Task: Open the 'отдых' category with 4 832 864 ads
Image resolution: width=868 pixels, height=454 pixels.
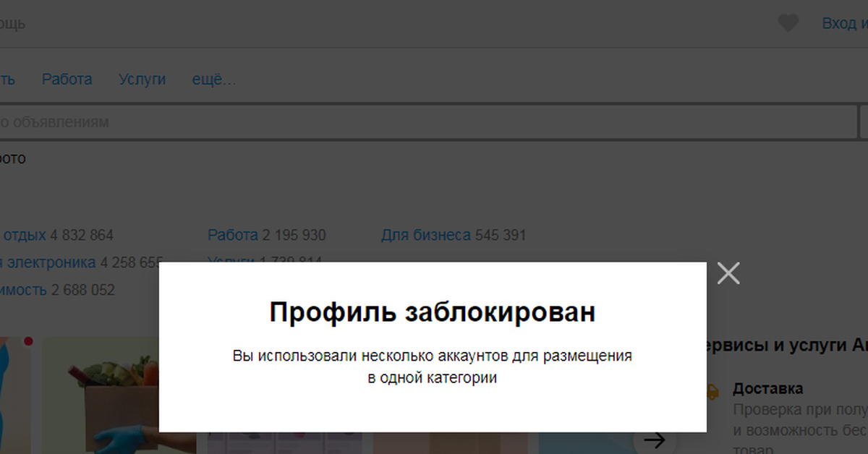Action: pos(25,235)
